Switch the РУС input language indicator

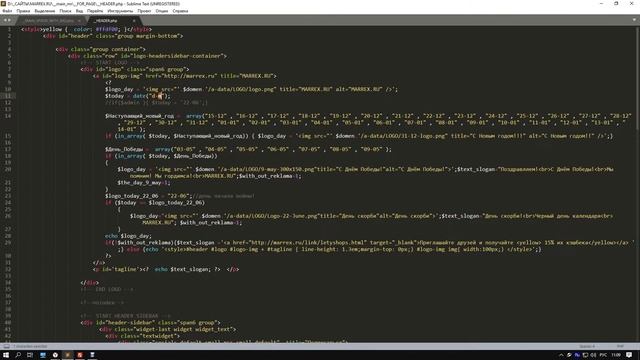click(x=603, y=355)
